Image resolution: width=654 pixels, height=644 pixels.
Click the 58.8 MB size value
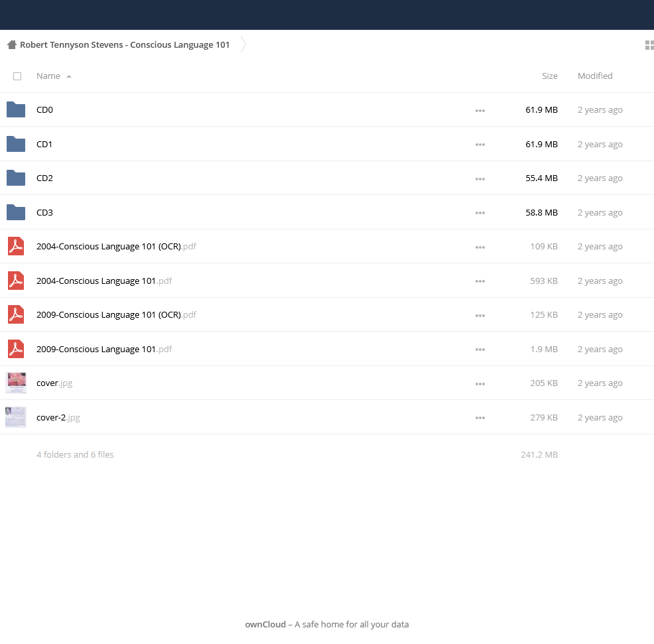(x=541, y=212)
